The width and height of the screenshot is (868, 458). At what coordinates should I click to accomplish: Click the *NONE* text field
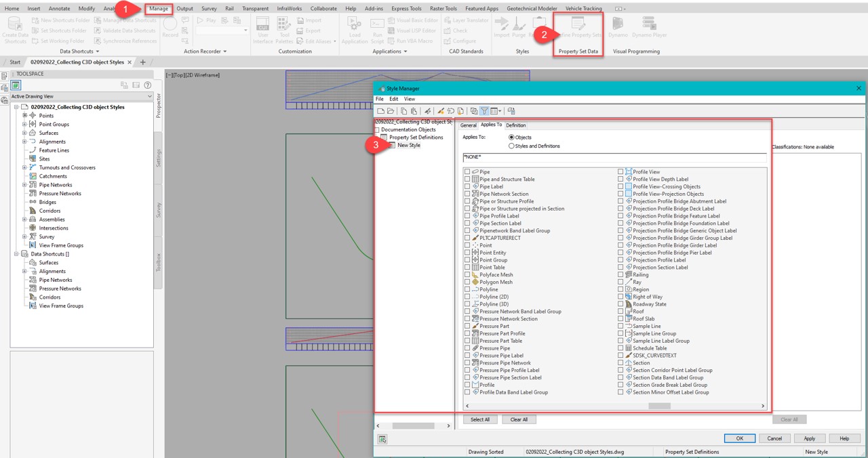click(x=615, y=157)
